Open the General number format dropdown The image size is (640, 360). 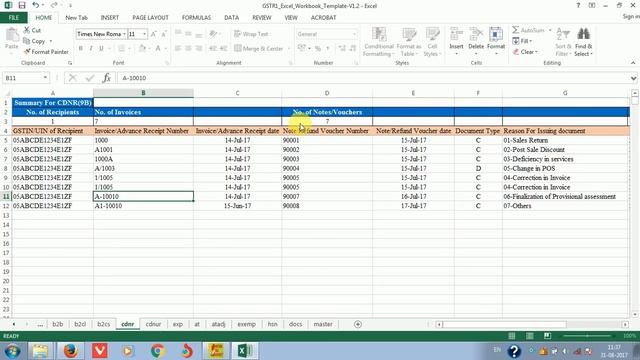click(354, 34)
